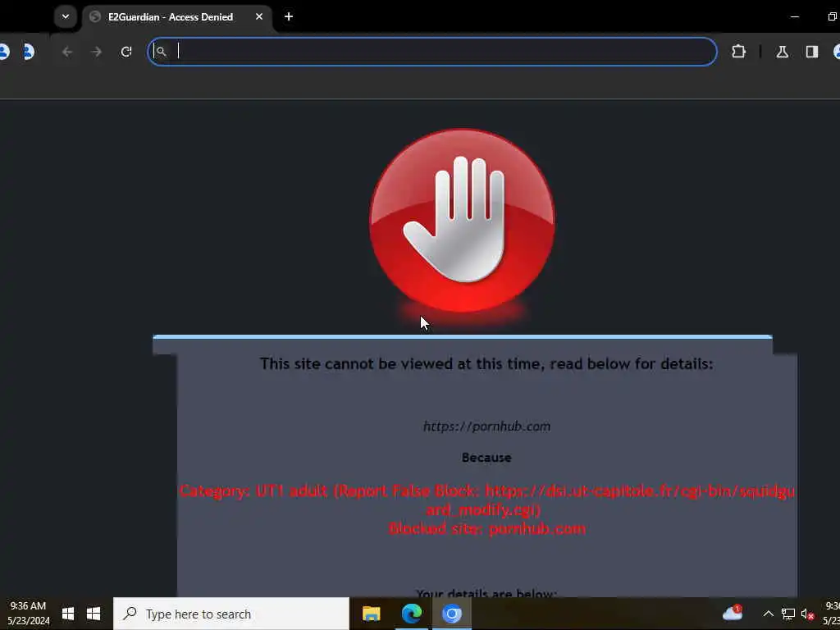Click the red stop hand image
This screenshot has width=840, height=630.
click(x=463, y=220)
